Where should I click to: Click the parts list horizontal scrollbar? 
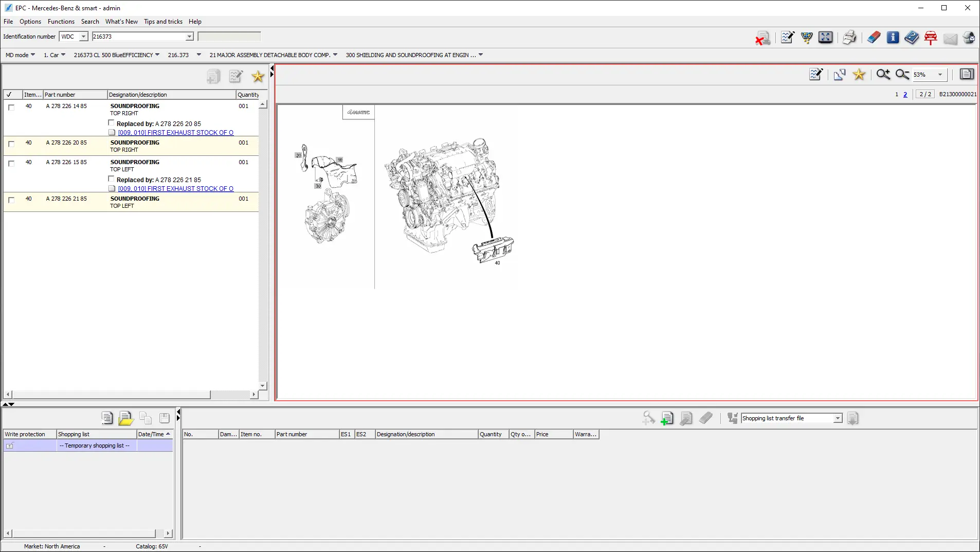coord(111,395)
